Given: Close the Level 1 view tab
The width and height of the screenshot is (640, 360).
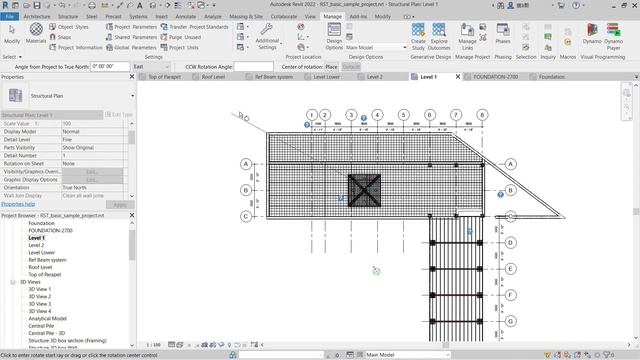Looking at the screenshot, I should tap(458, 77).
